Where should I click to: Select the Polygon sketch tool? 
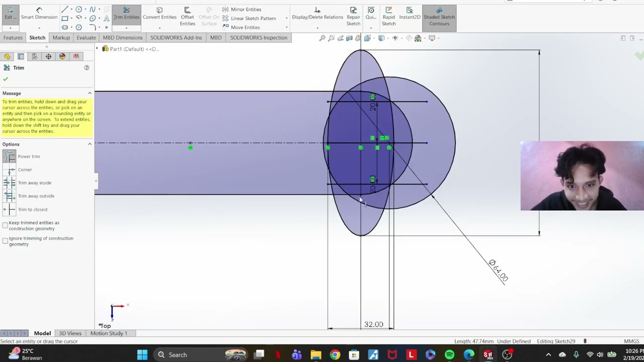[78, 27]
